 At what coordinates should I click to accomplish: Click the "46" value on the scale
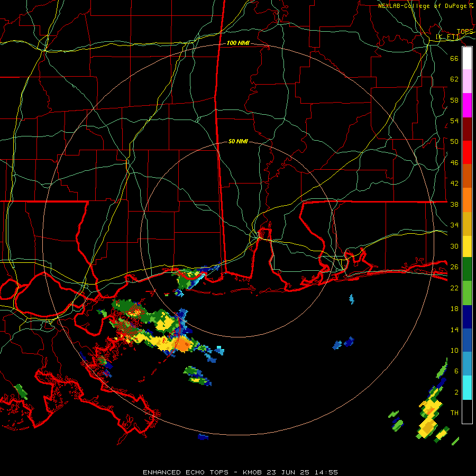[x=454, y=163]
